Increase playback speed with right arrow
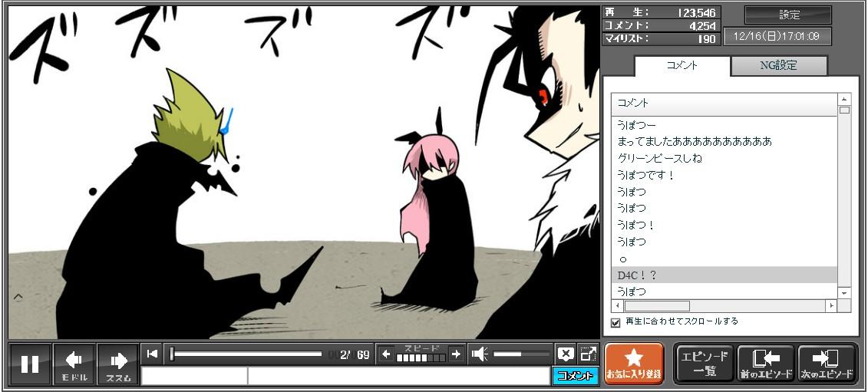Screen dimensions: 868x392 [x=456, y=354]
